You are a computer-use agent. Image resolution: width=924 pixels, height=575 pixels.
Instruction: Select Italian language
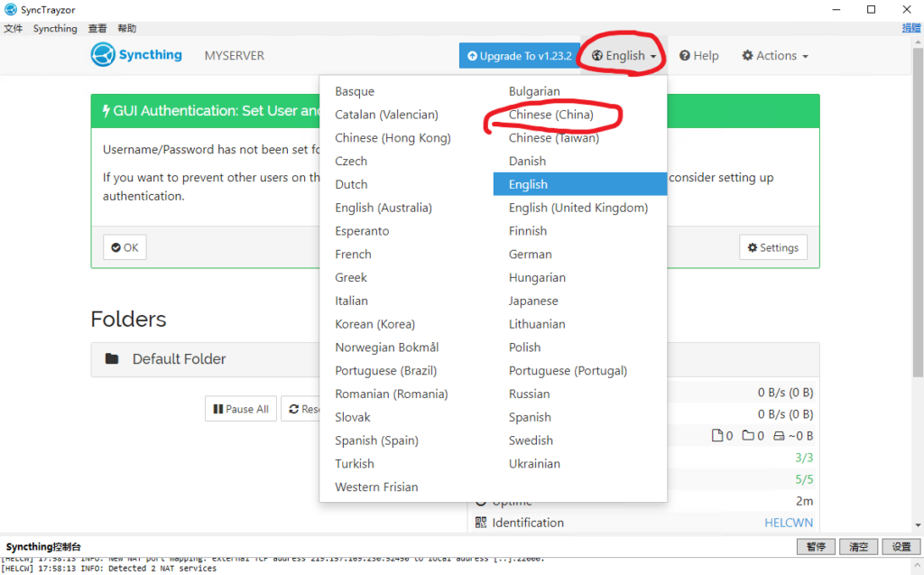[351, 301]
